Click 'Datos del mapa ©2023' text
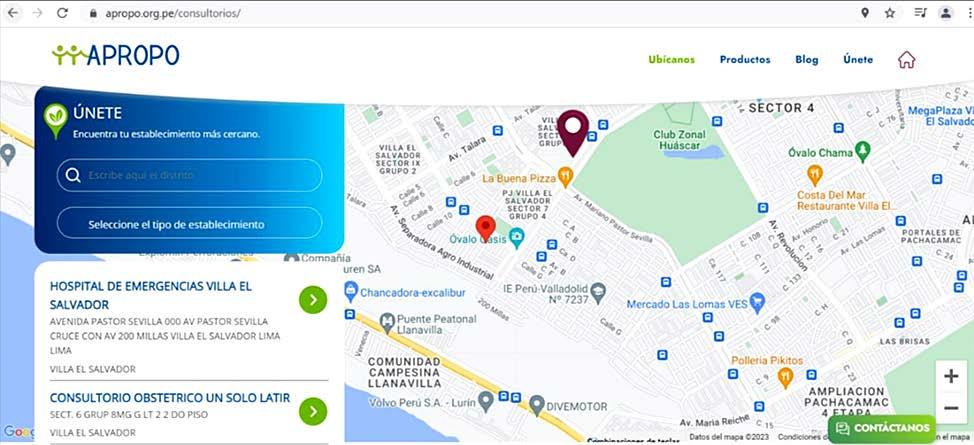Screen dimensions: 974x445 (x=729, y=437)
